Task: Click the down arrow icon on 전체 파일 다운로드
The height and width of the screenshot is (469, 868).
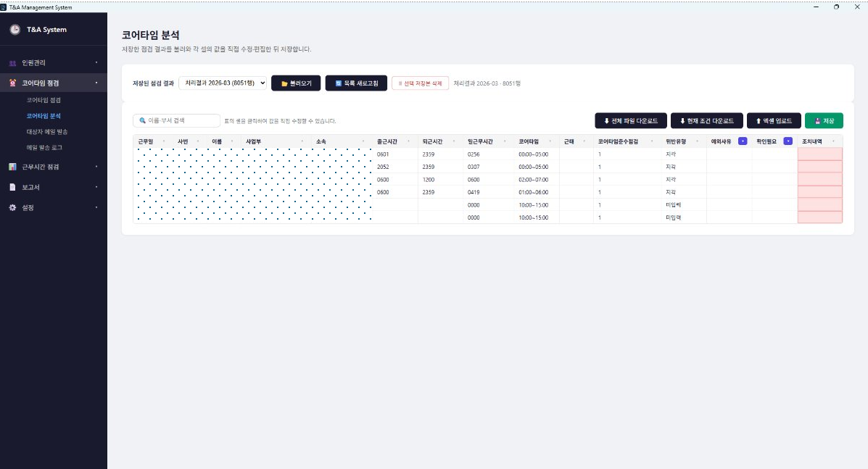Action: coord(607,120)
